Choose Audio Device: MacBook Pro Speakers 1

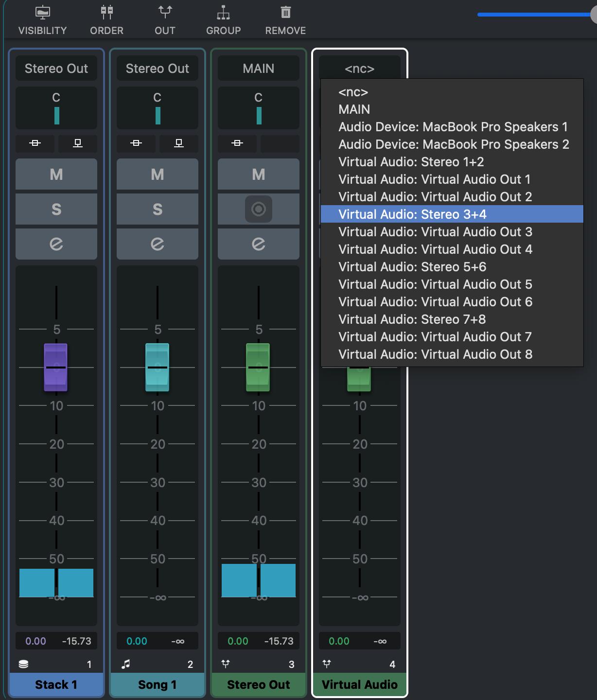(x=452, y=127)
